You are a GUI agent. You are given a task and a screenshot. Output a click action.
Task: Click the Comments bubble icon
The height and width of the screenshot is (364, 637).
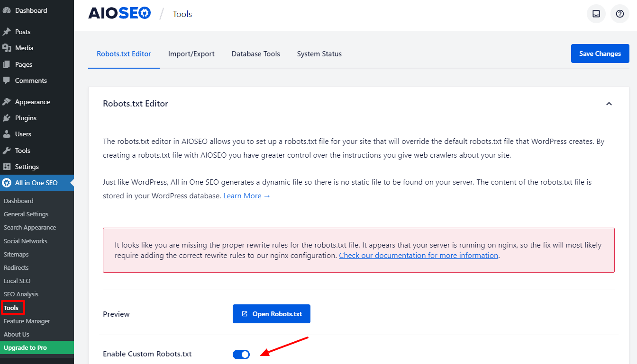pyautogui.click(x=7, y=80)
